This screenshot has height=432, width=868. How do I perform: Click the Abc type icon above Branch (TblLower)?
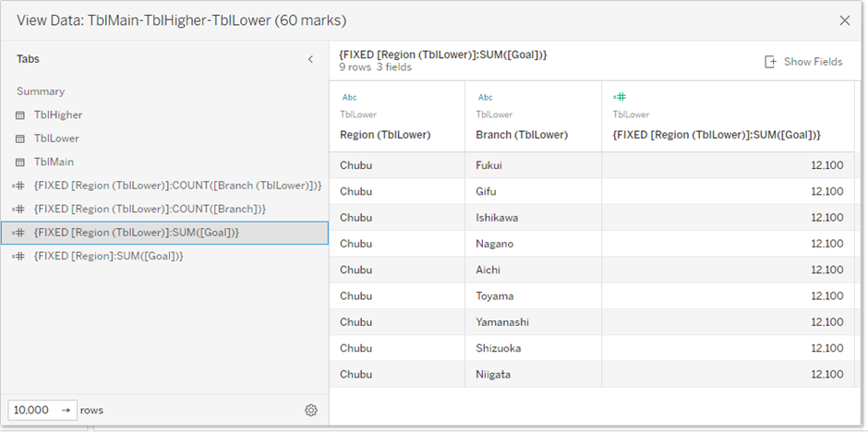point(486,97)
